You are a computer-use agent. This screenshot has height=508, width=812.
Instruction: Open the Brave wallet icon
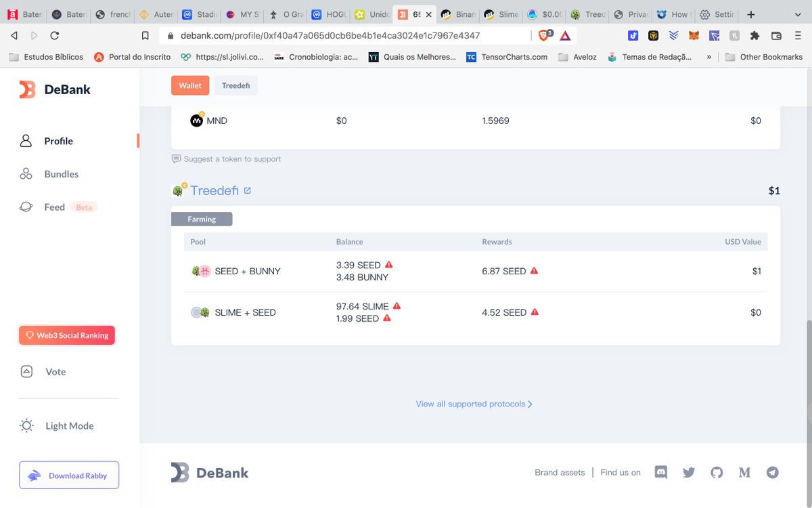[776, 35]
